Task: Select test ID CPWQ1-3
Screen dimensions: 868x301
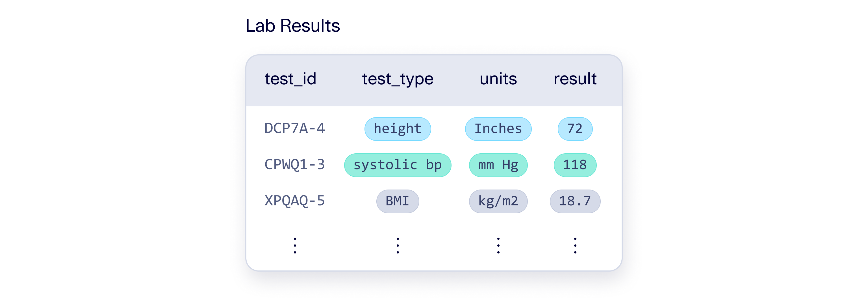Action: click(x=294, y=165)
